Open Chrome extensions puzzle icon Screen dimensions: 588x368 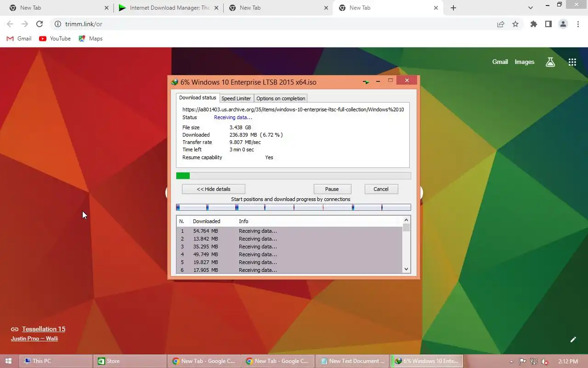[534, 24]
